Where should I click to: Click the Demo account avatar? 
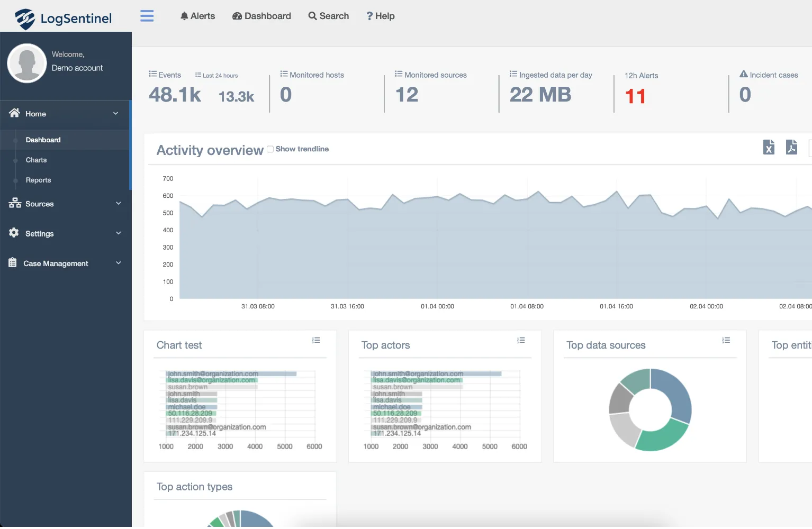click(x=27, y=63)
